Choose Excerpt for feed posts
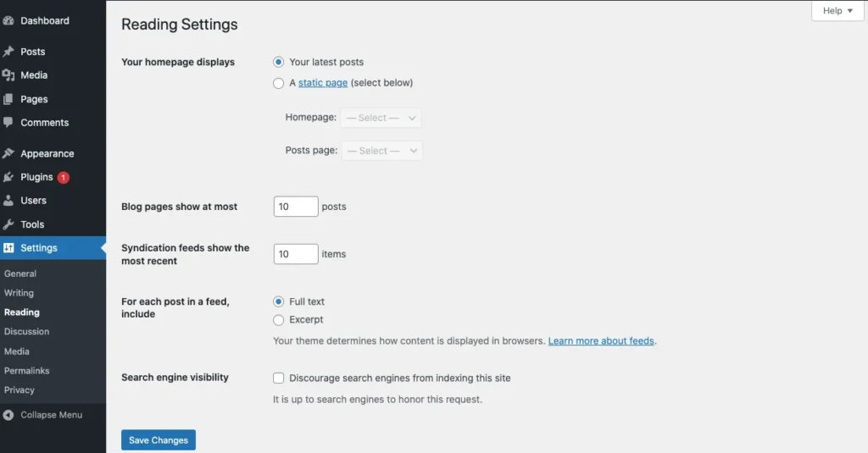 click(279, 320)
